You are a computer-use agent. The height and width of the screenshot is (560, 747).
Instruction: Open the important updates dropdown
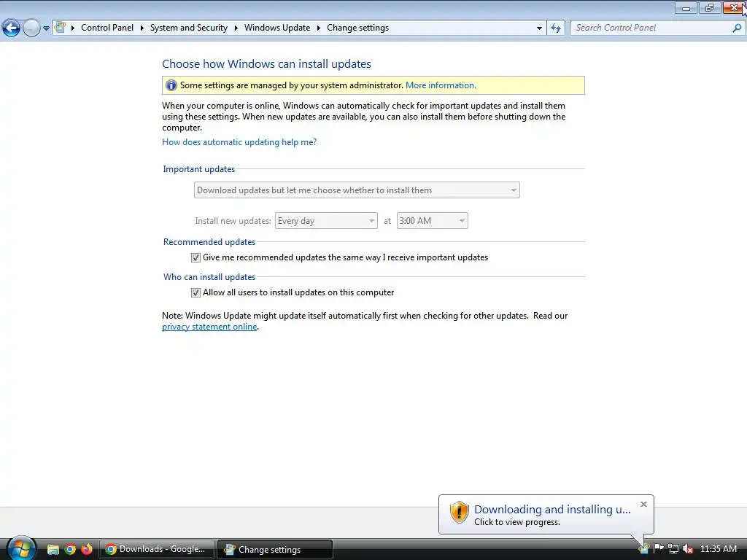point(357,190)
